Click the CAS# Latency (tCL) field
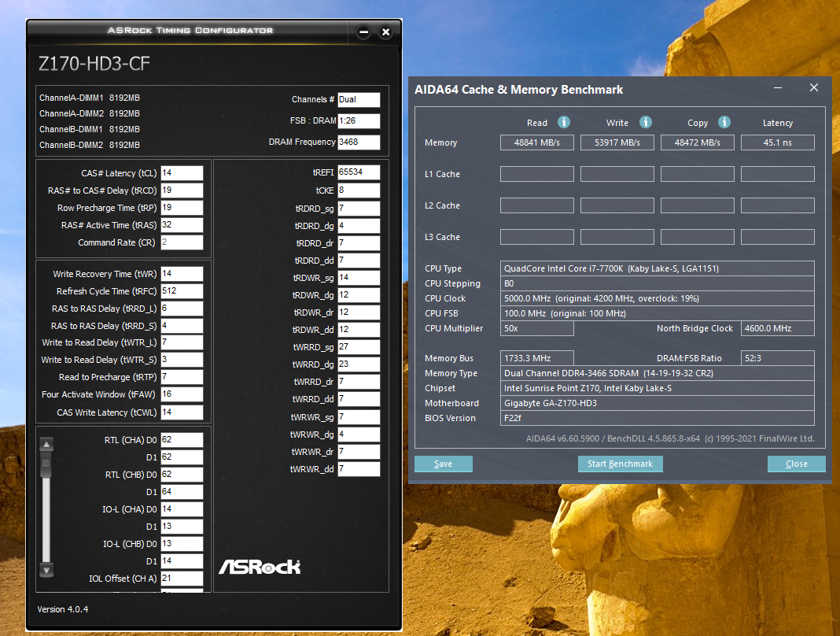 [x=182, y=173]
